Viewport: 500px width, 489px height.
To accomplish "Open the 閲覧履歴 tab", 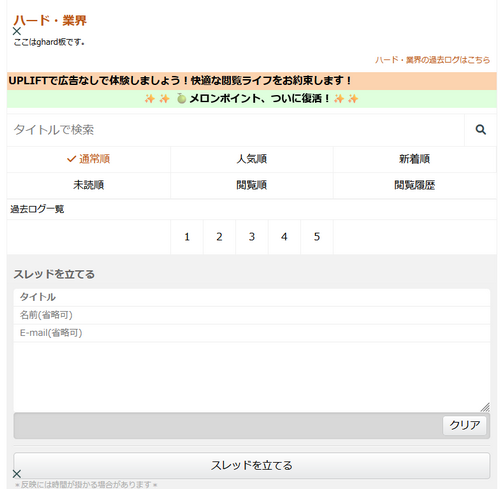I will coord(415,185).
